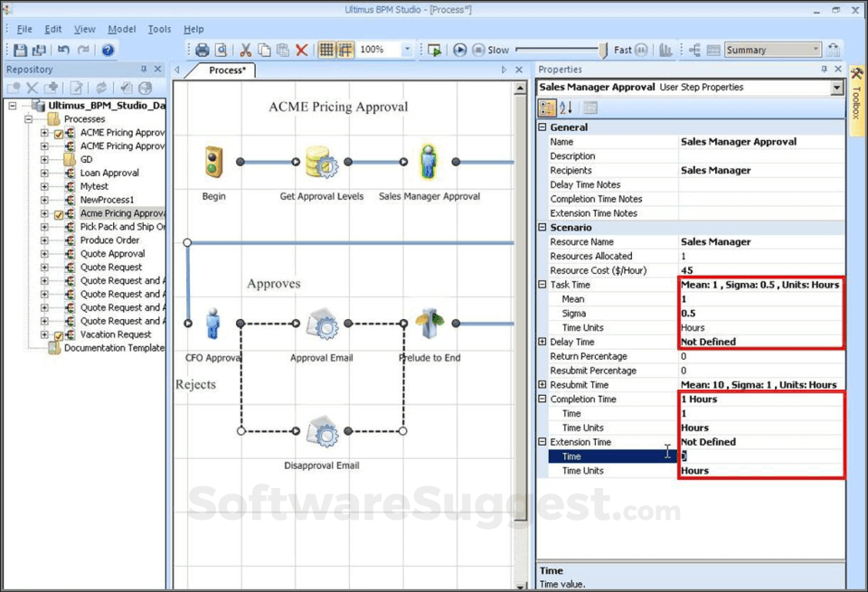Screen dimensions: 868x592
Task: Click the Print icon in the toolbar
Action: [203, 51]
